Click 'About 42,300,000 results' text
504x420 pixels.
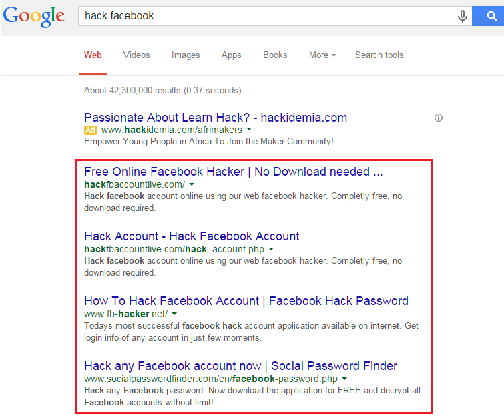click(163, 90)
